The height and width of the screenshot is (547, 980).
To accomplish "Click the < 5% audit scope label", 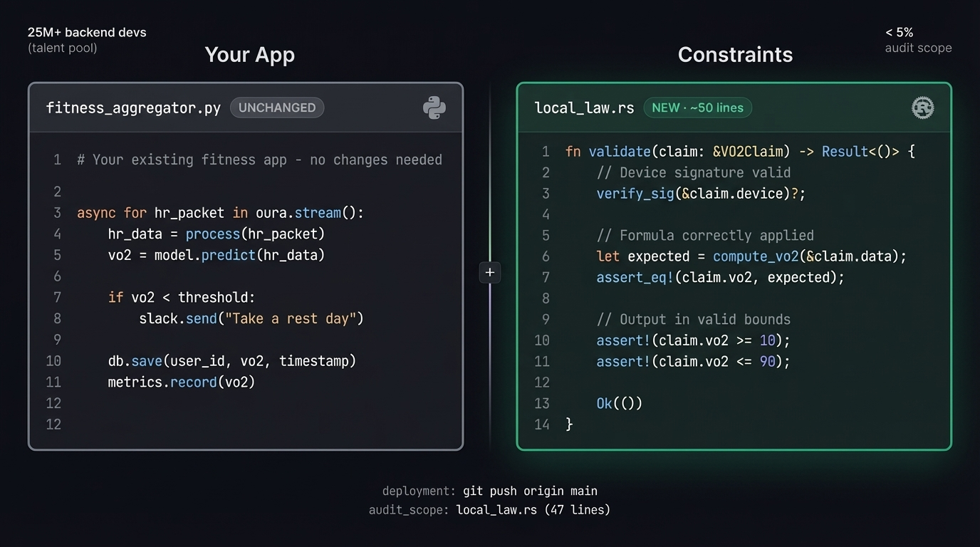I will (x=918, y=39).
